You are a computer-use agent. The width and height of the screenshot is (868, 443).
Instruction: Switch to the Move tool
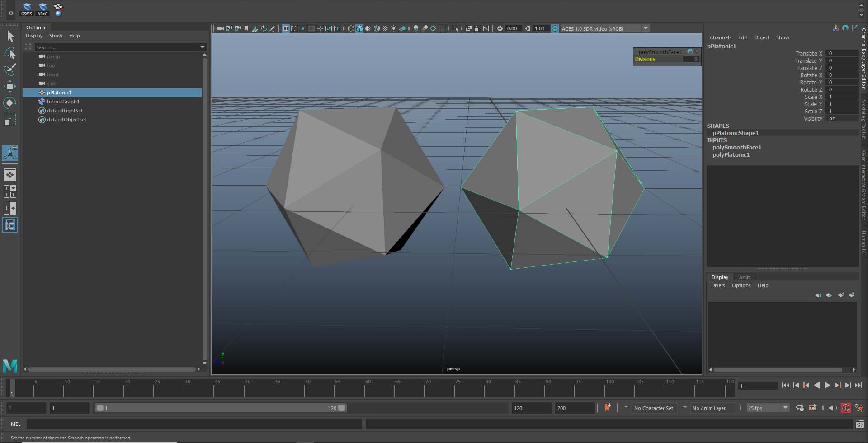click(x=10, y=86)
